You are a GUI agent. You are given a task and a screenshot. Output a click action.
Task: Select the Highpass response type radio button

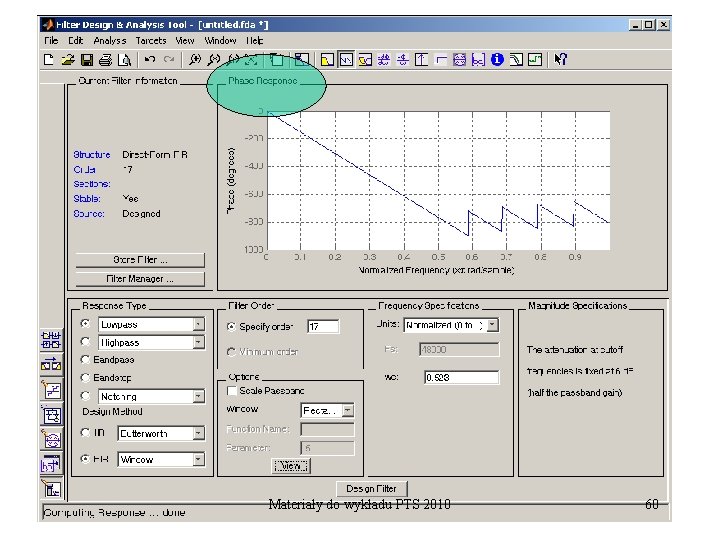tap(85, 342)
